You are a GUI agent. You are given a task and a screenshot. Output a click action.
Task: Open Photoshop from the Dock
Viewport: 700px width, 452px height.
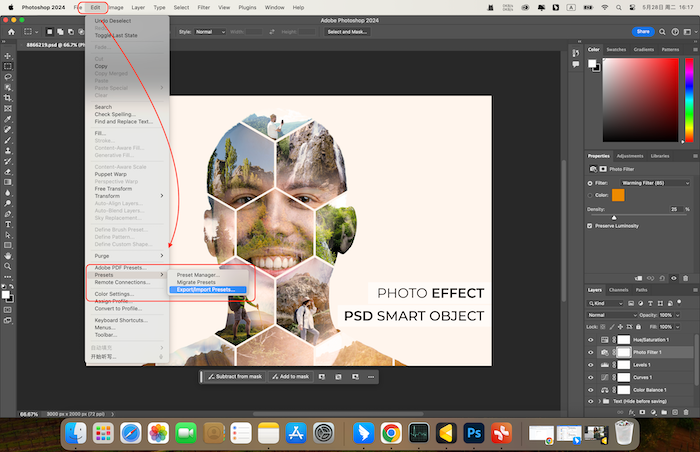pos(474,433)
